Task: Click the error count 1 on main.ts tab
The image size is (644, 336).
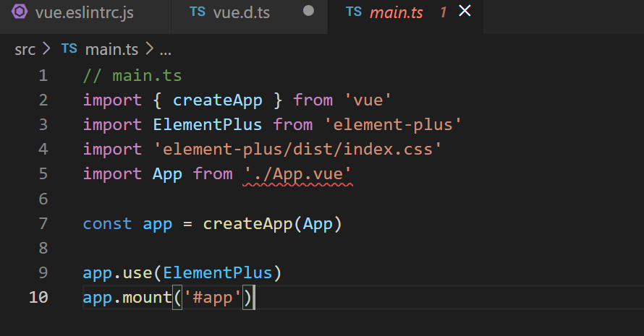Action: pyautogui.click(x=443, y=13)
